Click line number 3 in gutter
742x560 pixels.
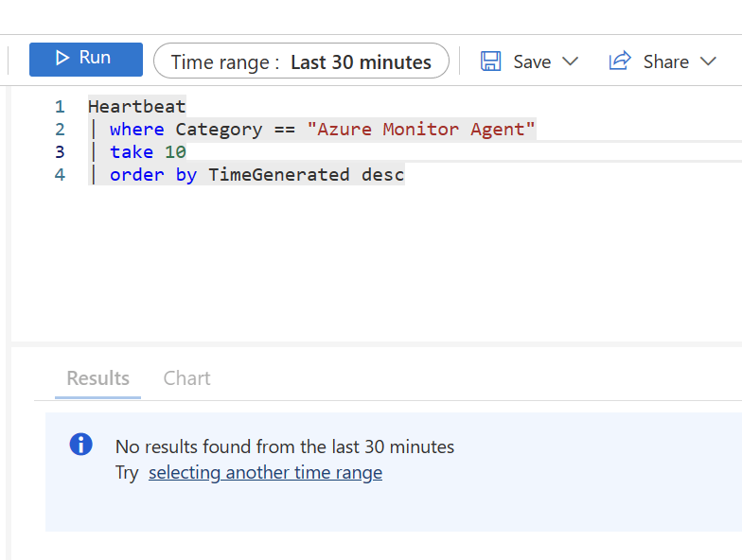60,151
